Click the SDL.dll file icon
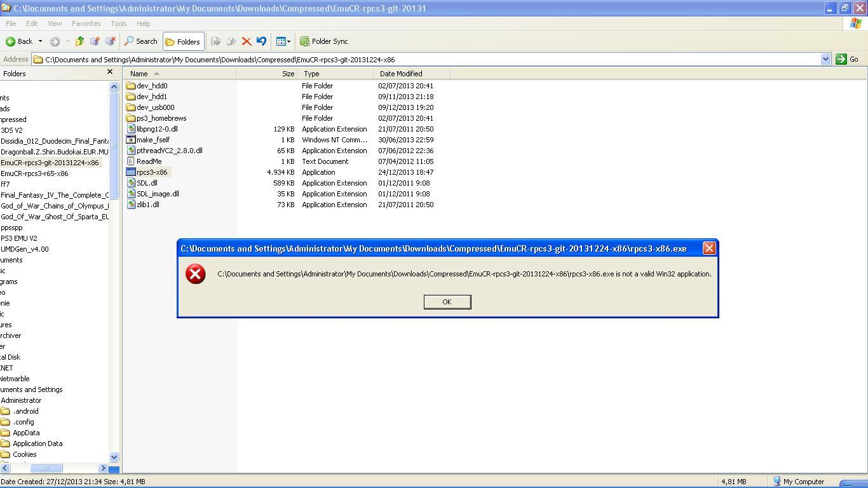The image size is (868, 488). 131,183
